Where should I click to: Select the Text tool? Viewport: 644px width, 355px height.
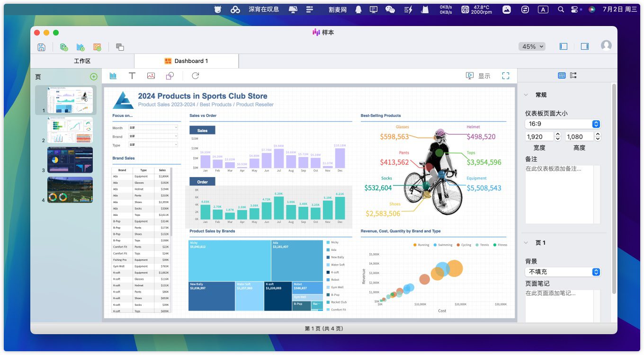click(132, 76)
